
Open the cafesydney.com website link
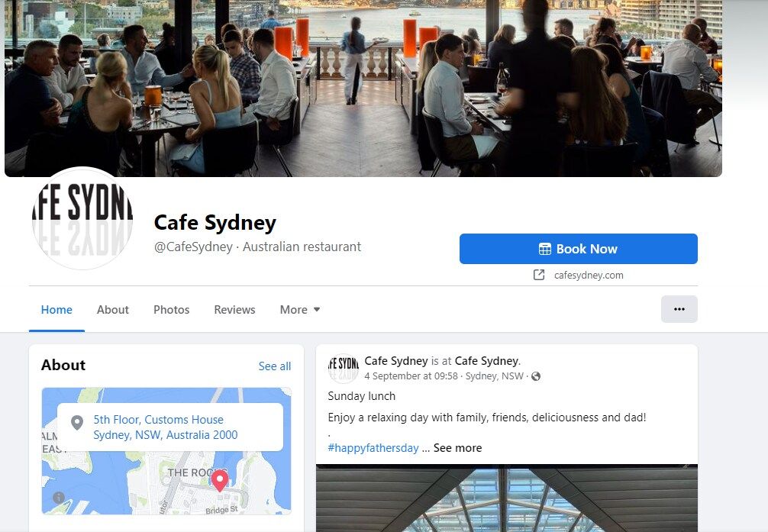click(x=589, y=276)
